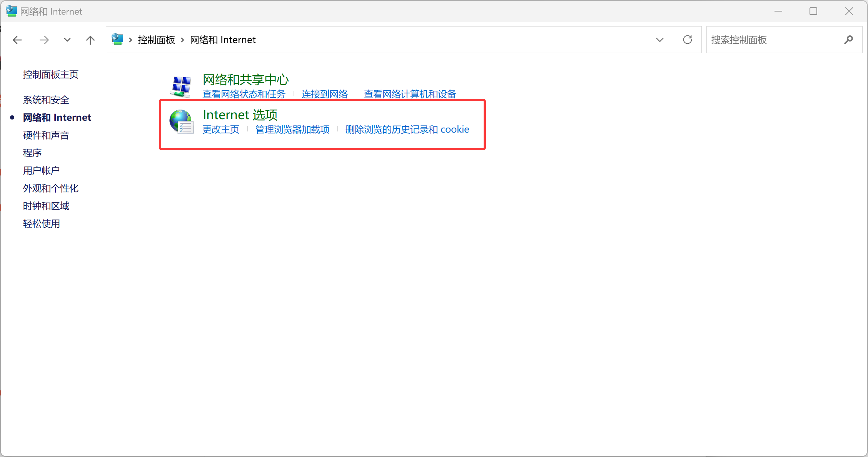Click the Up one level arrow
868x457 pixels.
point(90,40)
